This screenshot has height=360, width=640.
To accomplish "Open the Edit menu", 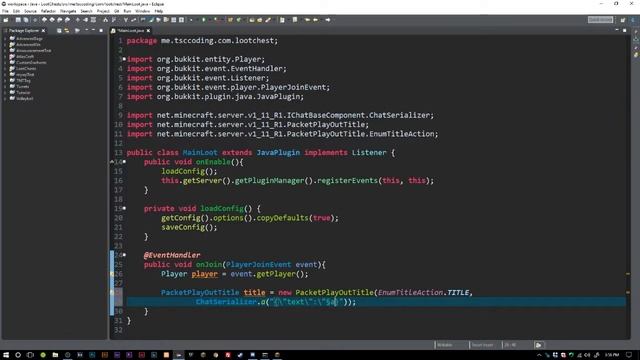I will click(16, 11).
